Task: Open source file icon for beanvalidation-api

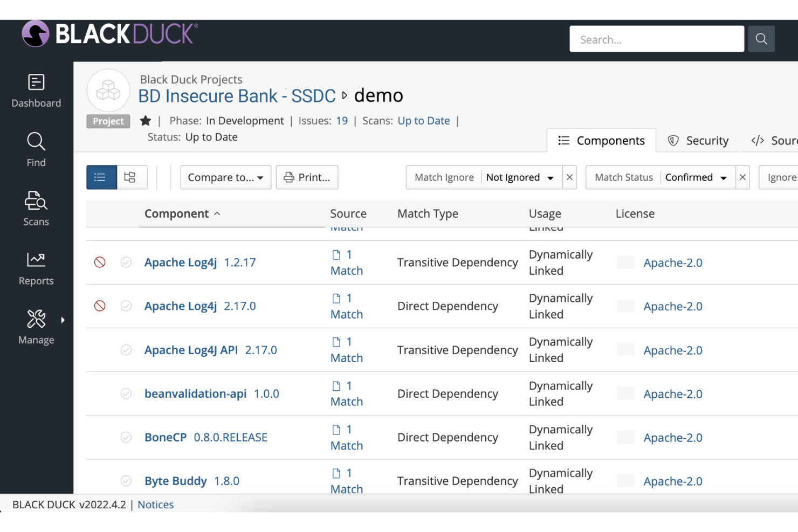Action: (x=336, y=386)
